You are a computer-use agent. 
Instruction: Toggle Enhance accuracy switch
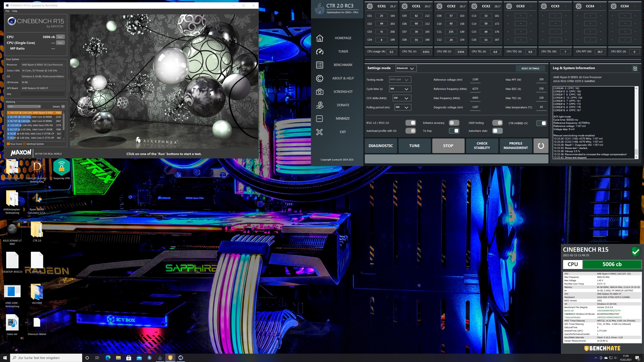point(454,123)
